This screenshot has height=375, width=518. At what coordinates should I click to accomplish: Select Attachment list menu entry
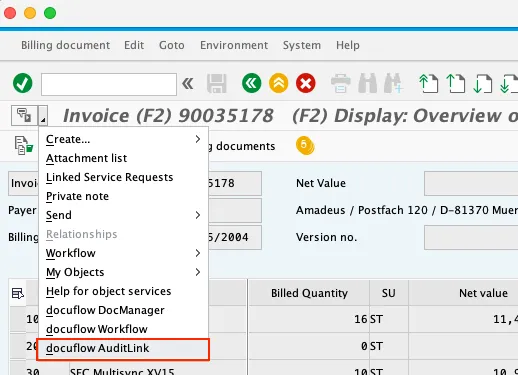click(x=124, y=158)
